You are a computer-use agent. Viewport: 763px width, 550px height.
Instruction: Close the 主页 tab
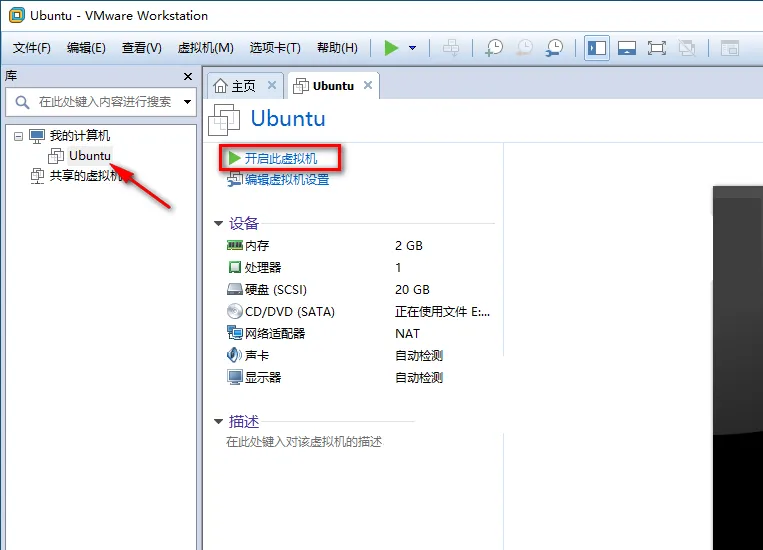coord(272,86)
